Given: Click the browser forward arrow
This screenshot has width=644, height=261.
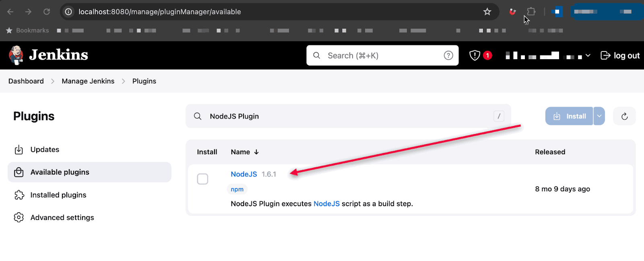Looking at the screenshot, I should point(28,12).
